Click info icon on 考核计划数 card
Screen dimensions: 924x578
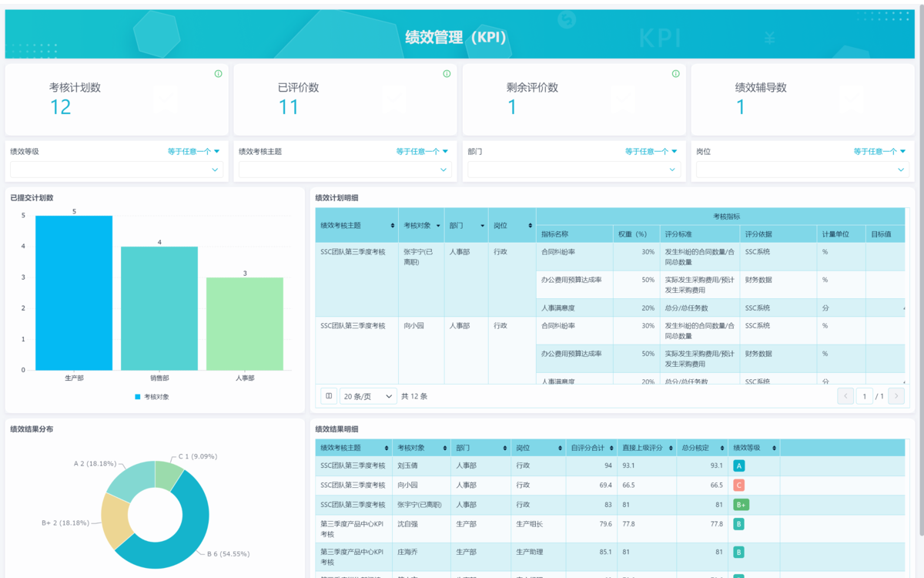(x=218, y=74)
